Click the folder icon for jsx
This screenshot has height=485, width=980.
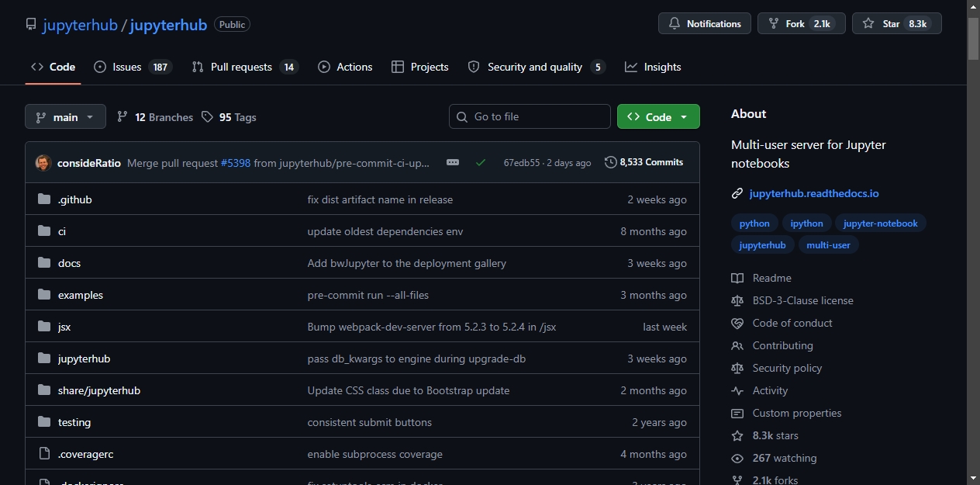pyautogui.click(x=44, y=327)
